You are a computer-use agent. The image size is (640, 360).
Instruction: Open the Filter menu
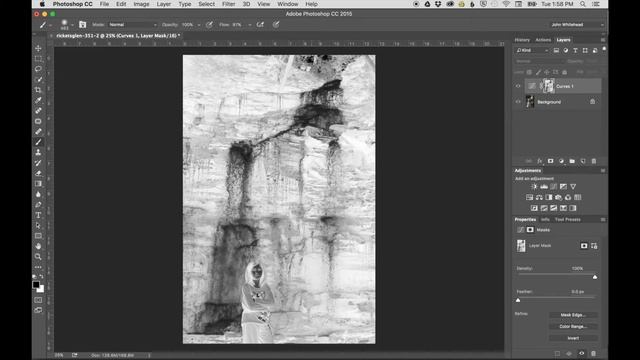coord(229,4)
